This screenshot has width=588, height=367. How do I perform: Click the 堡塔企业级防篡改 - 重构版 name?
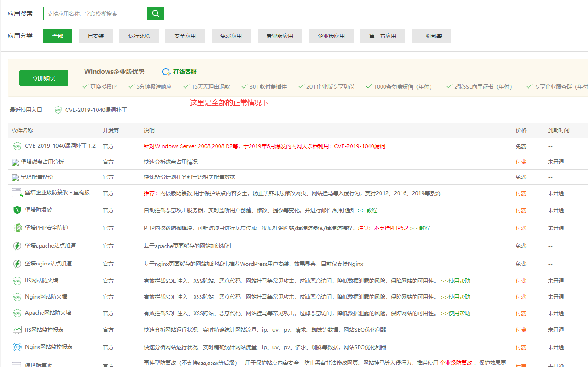coord(57,192)
